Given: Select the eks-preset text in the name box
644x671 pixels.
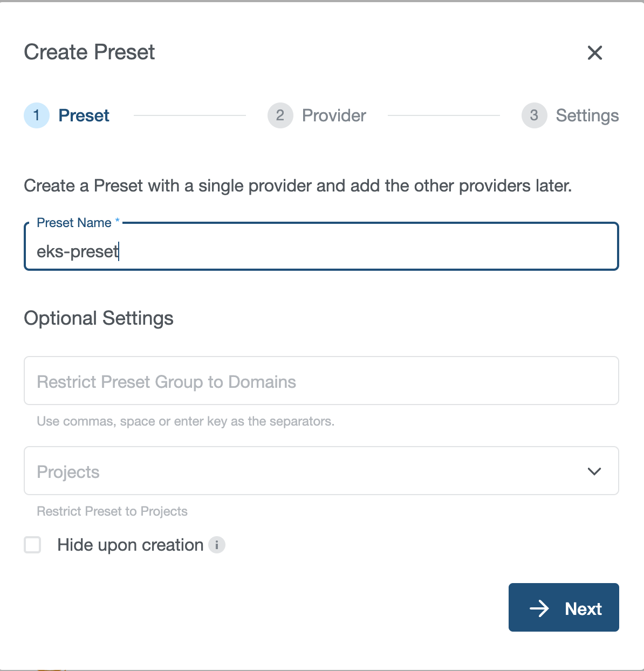Looking at the screenshot, I should (77, 251).
